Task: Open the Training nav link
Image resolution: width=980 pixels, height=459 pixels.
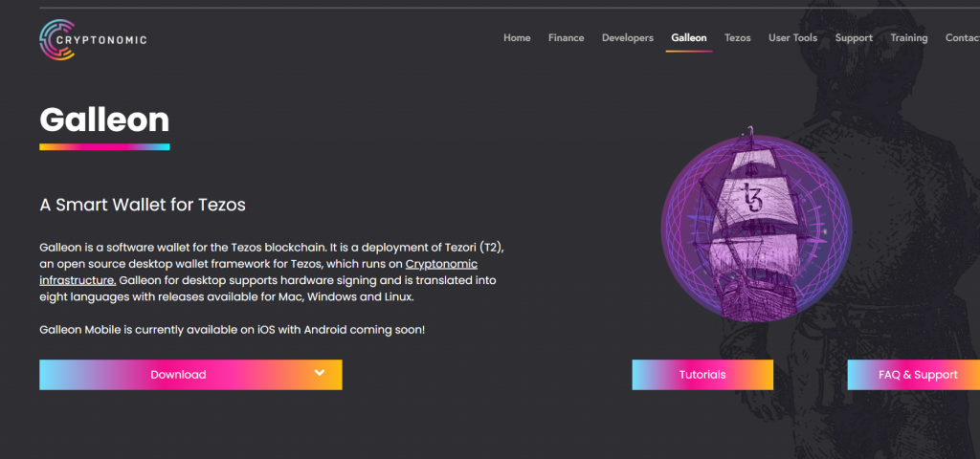Action: click(x=909, y=38)
